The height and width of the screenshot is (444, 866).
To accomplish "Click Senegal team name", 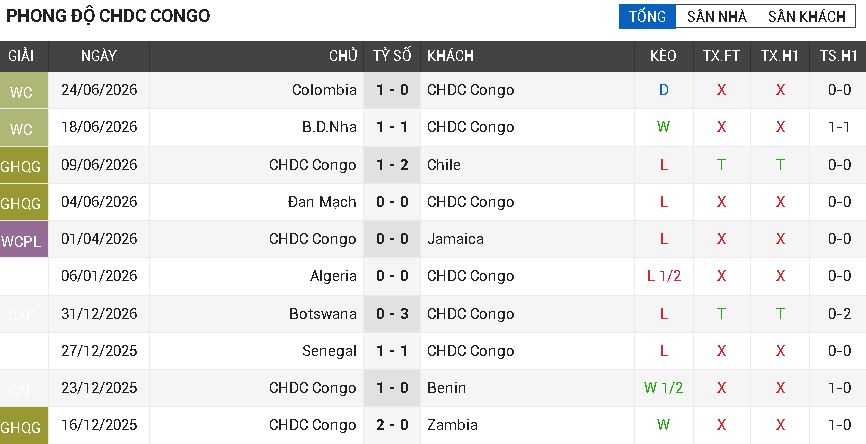I will click(329, 351).
